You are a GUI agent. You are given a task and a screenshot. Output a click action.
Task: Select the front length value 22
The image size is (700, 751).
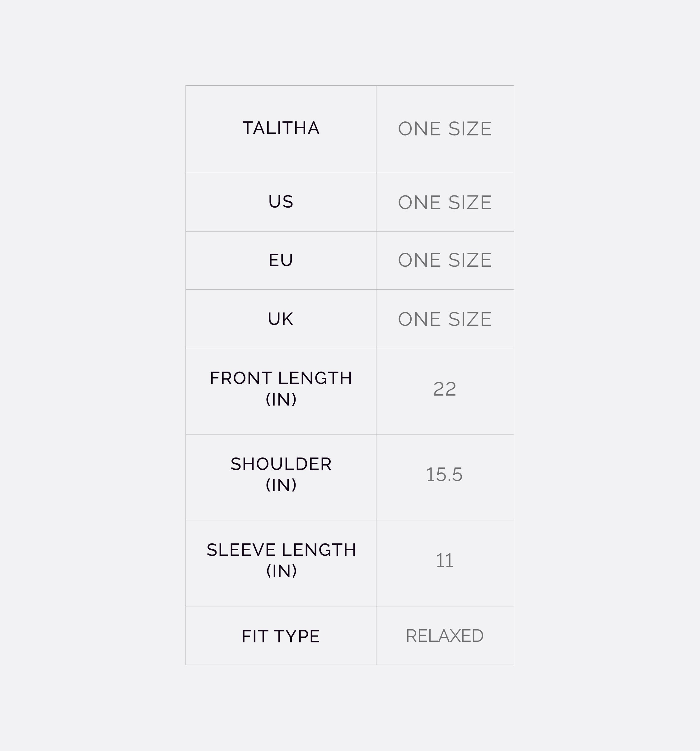coord(445,389)
